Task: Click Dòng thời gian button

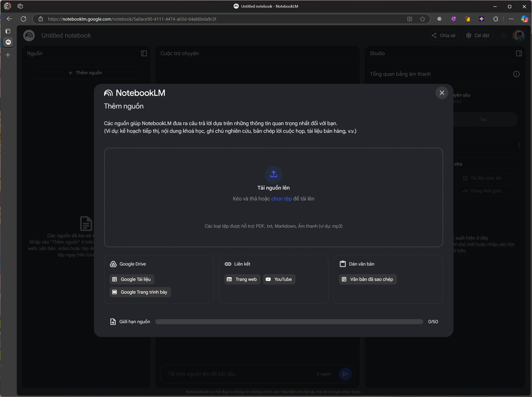Action: coord(482,191)
